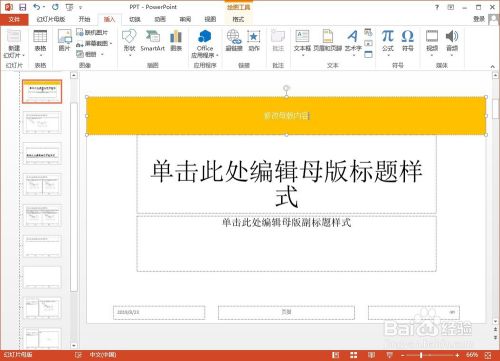Switch to the 视图 (View) tab
The width and height of the screenshot is (500, 361).
coord(210,19)
